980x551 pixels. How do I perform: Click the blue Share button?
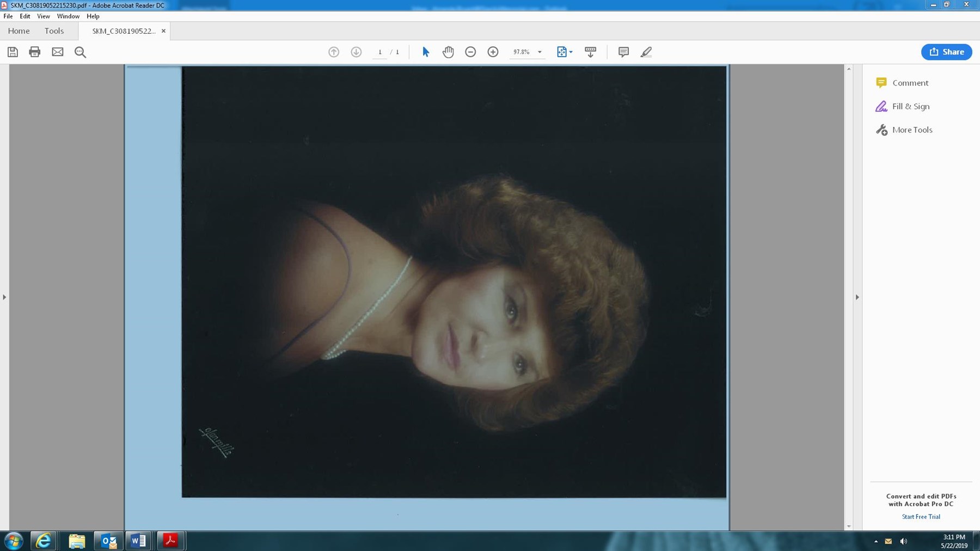click(x=946, y=52)
